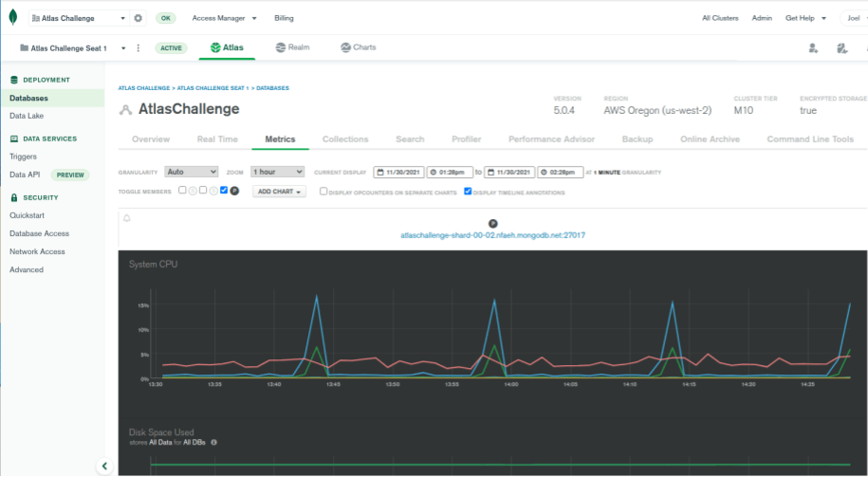
Task: Open the Add Chart dropdown
Action: pos(279,192)
